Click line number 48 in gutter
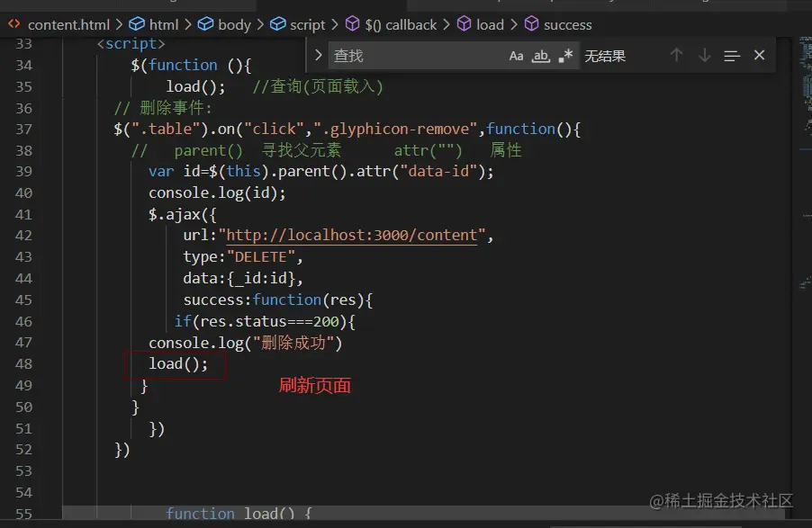This screenshot has width=812, height=528. tap(23, 364)
